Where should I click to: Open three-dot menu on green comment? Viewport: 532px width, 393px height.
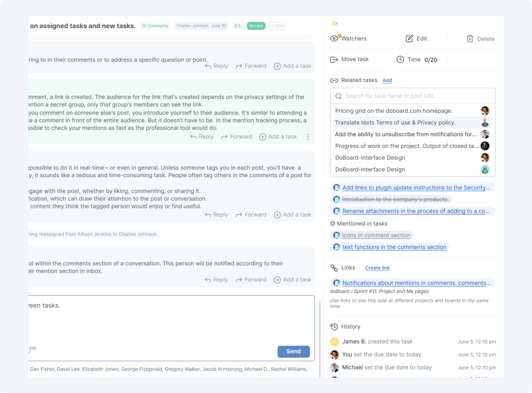click(308, 137)
